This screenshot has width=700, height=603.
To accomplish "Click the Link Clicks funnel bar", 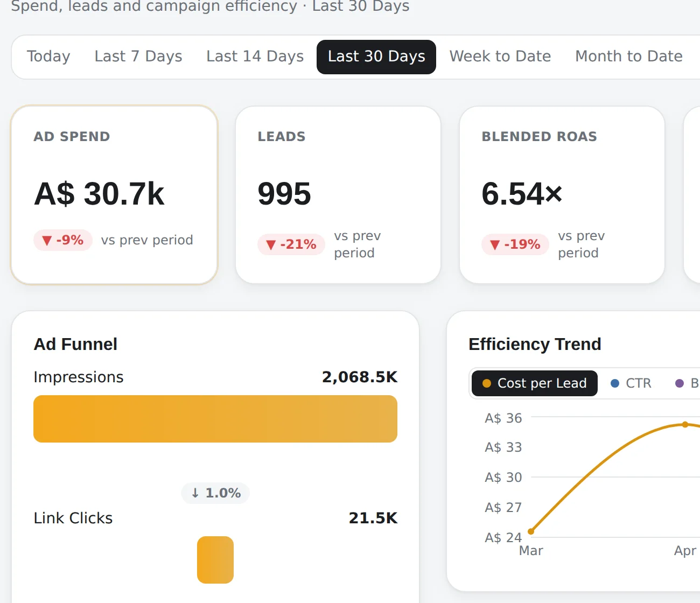I will pyautogui.click(x=215, y=560).
